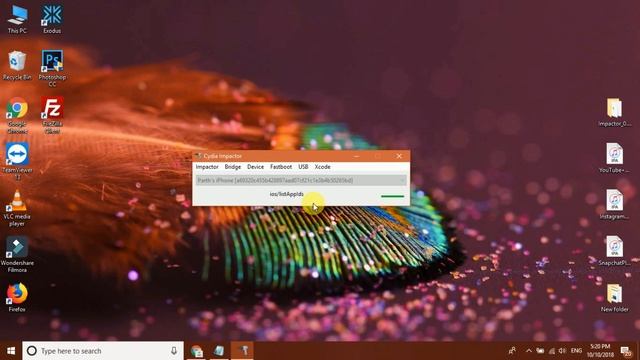Open the This PC desktop icon
Viewport: 640px width, 360px height.
[x=17, y=19]
